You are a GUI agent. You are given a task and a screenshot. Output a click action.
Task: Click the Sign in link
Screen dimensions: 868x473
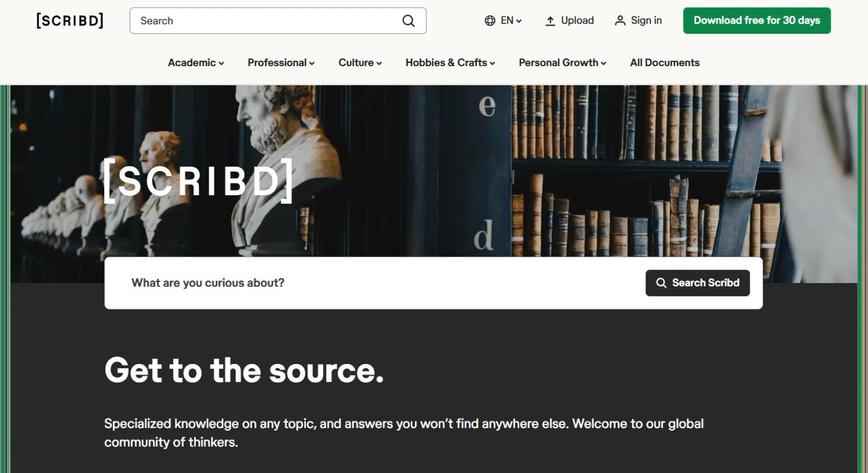638,21
